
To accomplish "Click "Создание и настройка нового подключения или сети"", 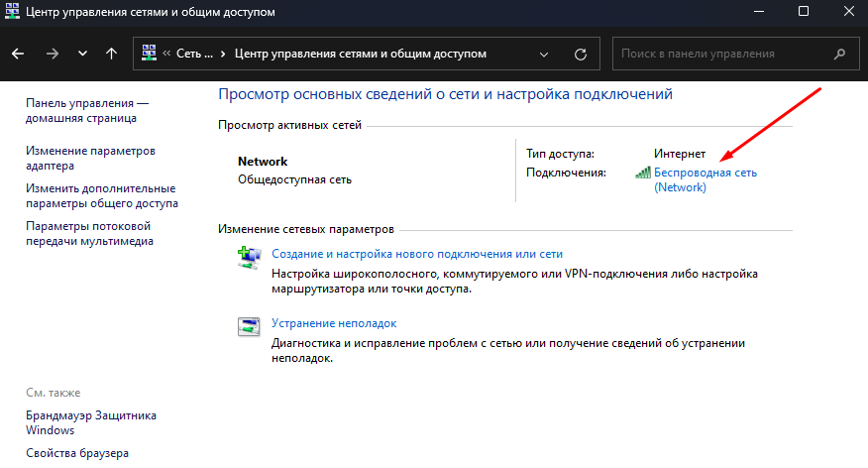I will coord(417,254).
